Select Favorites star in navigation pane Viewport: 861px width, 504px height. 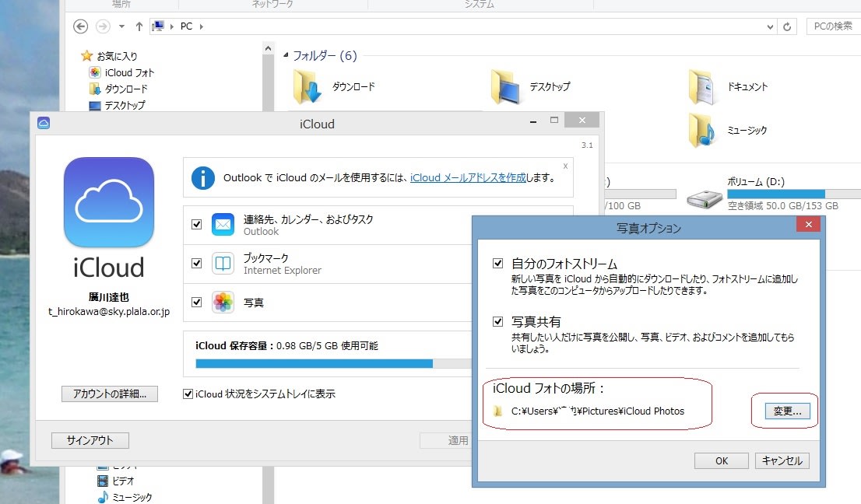click(x=86, y=56)
